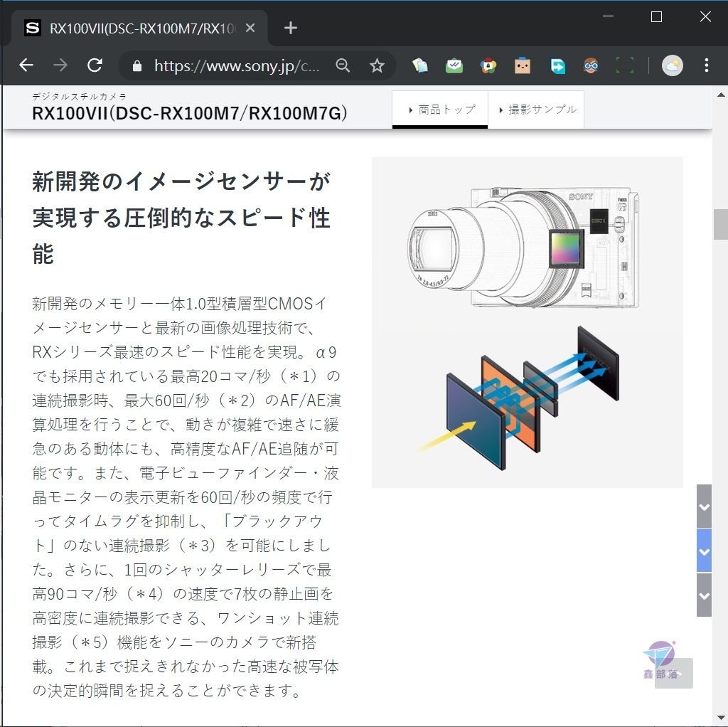Click the top gray chevron button
Image resolution: width=728 pixels, height=727 pixels.
click(705, 506)
